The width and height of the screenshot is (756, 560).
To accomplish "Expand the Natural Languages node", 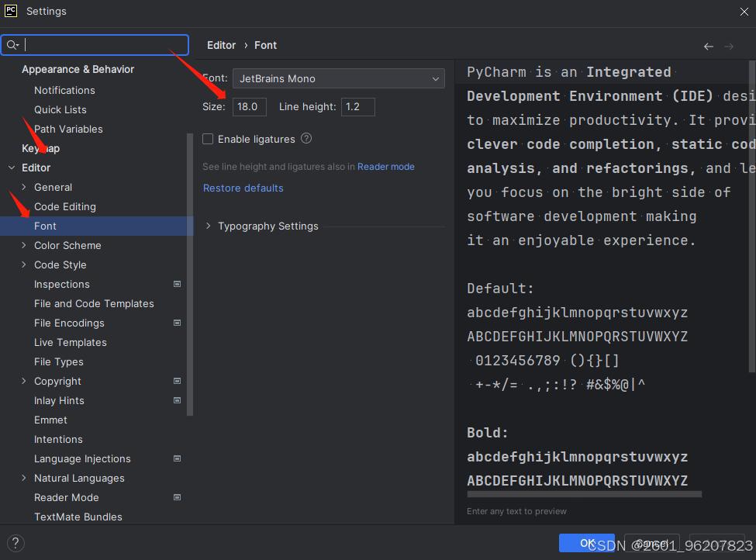I will tap(23, 478).
